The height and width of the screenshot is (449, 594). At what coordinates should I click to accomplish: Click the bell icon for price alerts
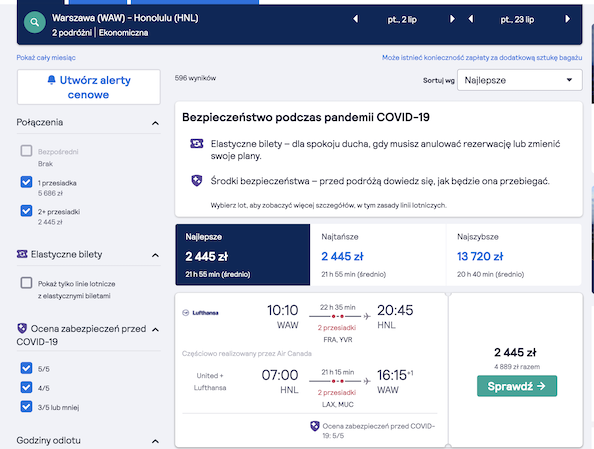(x=51, y=80)
